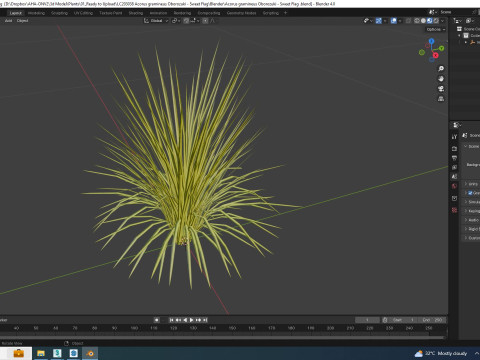480x360 pixels.
Task: Toggle the camera view icon
Action: pyautogui.click(x=441, y=89)
